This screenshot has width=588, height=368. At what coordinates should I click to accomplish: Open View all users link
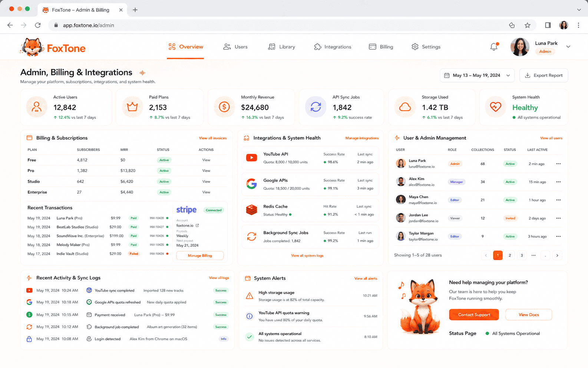(x=551, y=138)
